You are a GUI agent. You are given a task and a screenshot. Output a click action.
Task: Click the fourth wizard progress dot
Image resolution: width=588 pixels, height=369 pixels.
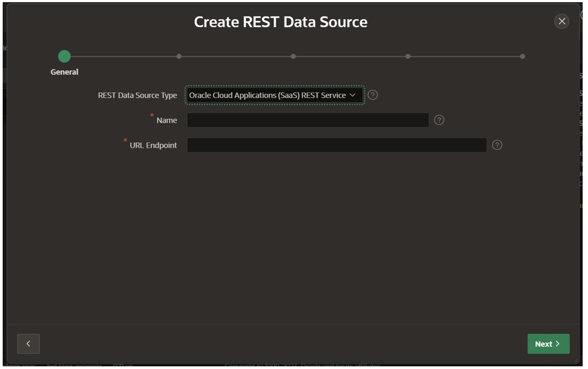(408, 55)
